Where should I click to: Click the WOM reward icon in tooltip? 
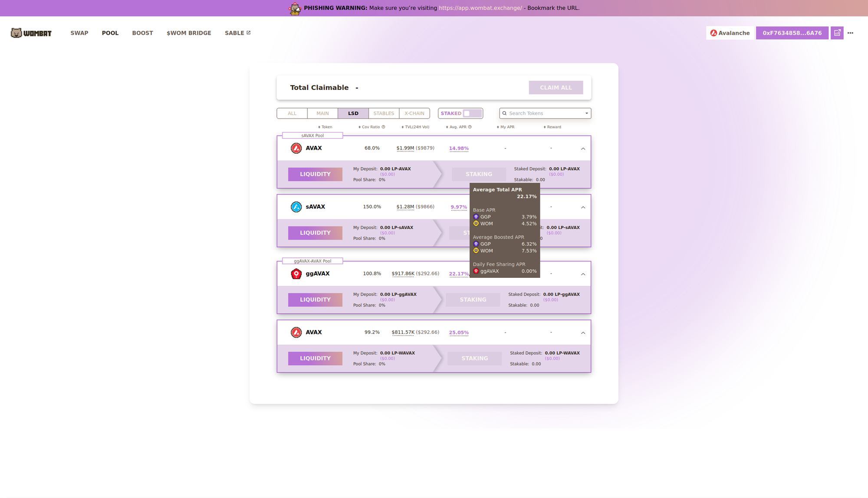(x=476, y=223)
